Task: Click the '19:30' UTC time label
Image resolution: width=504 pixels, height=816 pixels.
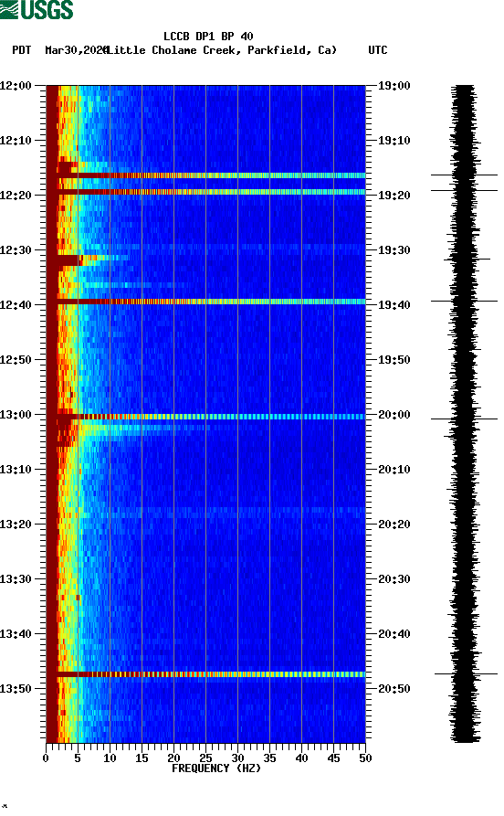Action: point(394,250)
